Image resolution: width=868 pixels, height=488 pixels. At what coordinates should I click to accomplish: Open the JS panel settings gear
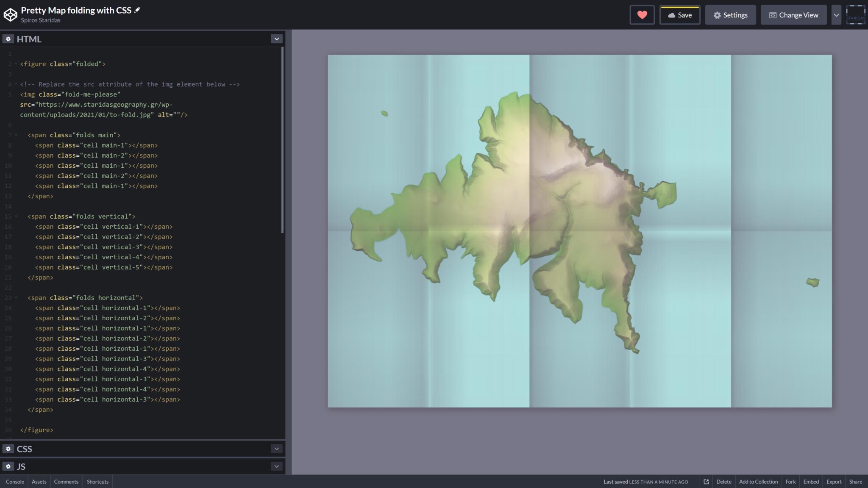coord(8,466)
